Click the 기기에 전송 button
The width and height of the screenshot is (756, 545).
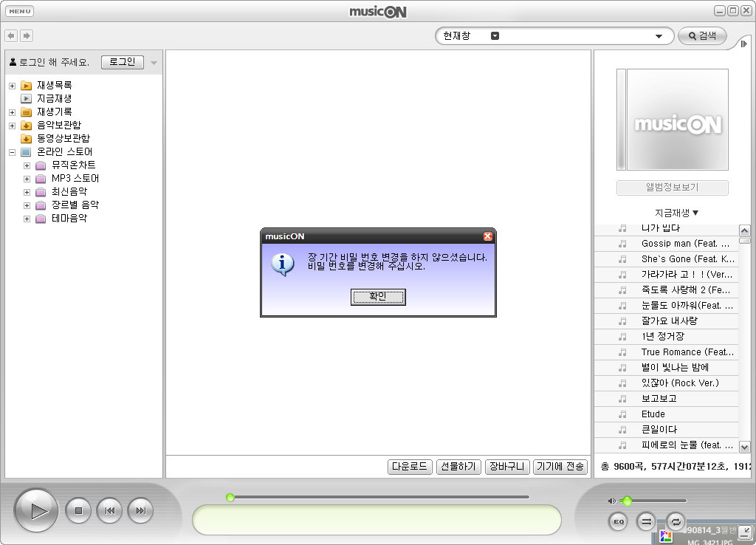coord(560,467)
